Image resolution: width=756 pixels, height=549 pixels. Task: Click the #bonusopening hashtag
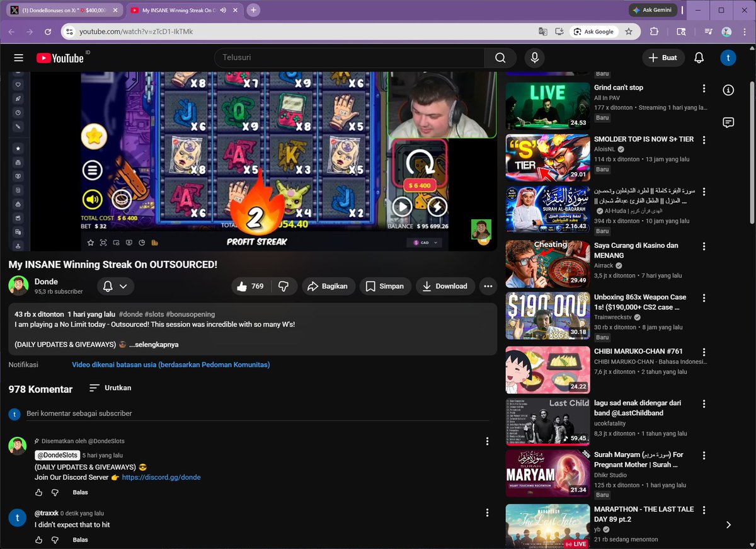(190, 314)
